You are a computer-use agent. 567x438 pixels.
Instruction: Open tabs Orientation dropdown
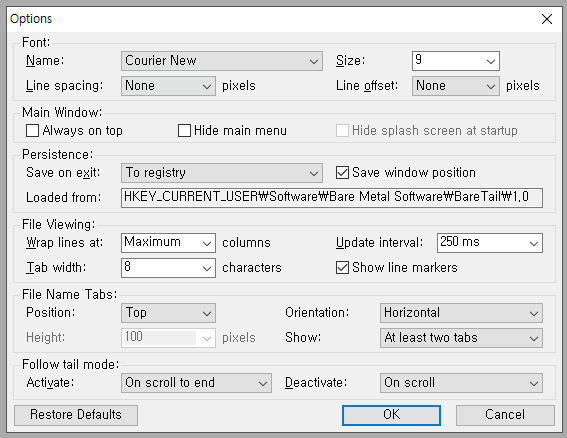[461, 313]
